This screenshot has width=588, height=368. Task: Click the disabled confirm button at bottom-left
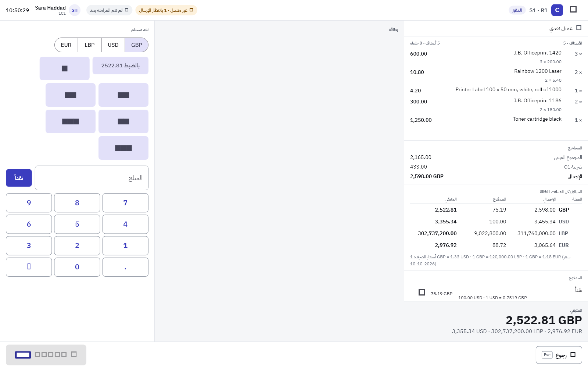(x=46, y=355)
